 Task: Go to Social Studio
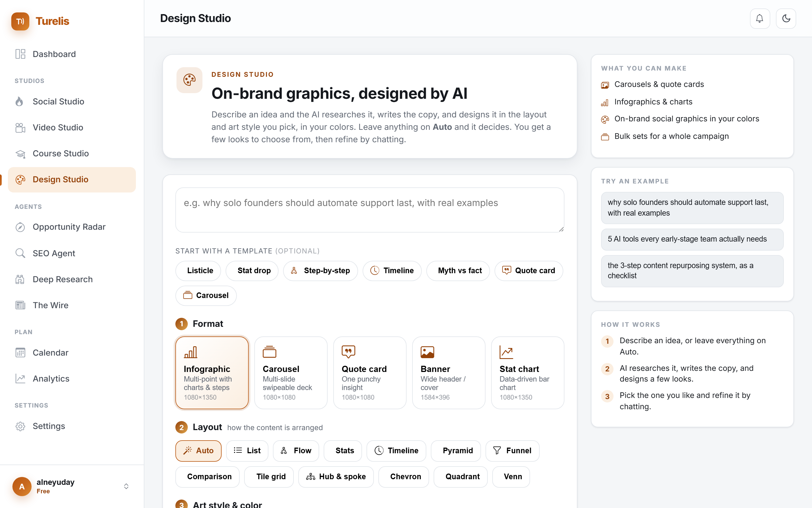click(72, 102)
